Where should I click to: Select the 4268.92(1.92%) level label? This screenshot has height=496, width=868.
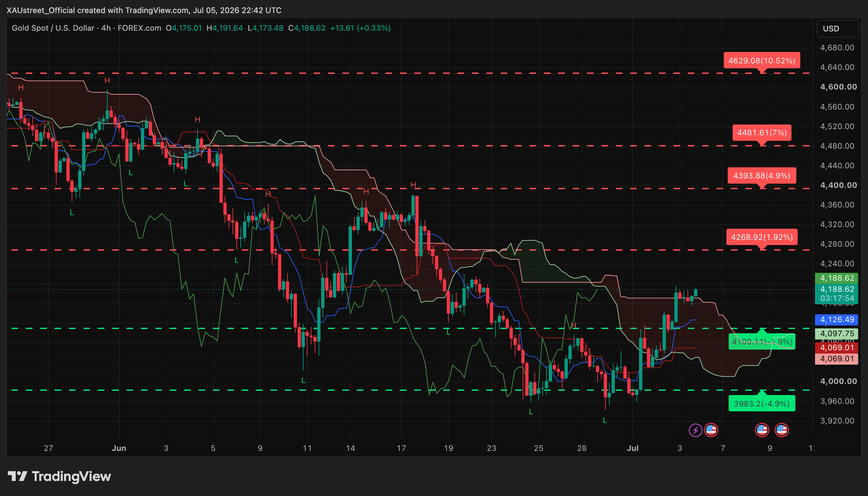tap(762, 237)
